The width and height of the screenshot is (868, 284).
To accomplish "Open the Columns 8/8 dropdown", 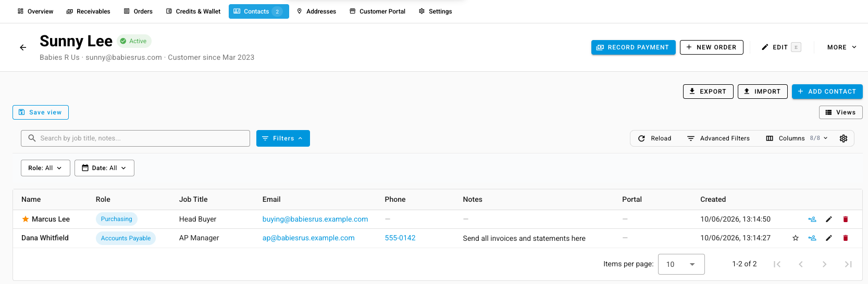I will pyautogui.click(x=797, y=138).
